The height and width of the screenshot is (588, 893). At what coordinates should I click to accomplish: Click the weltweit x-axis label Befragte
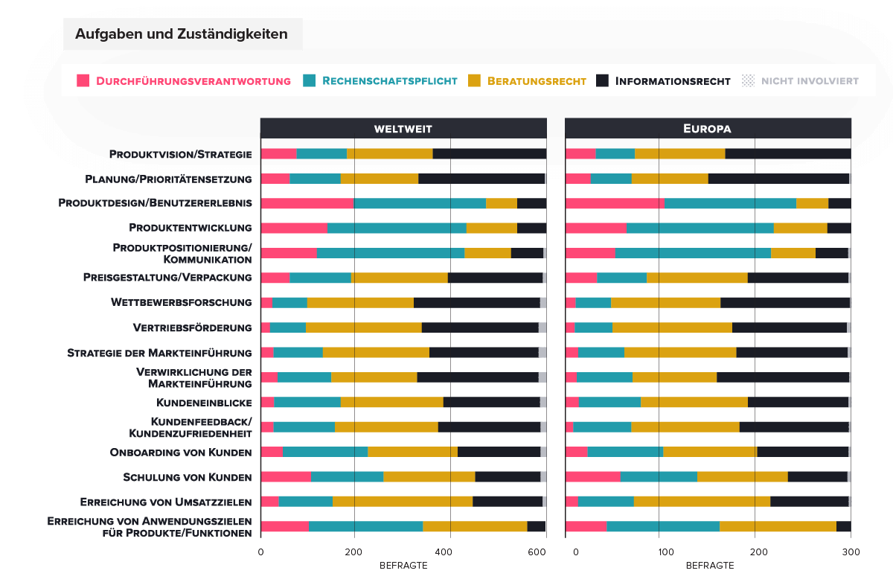[403, 566]
